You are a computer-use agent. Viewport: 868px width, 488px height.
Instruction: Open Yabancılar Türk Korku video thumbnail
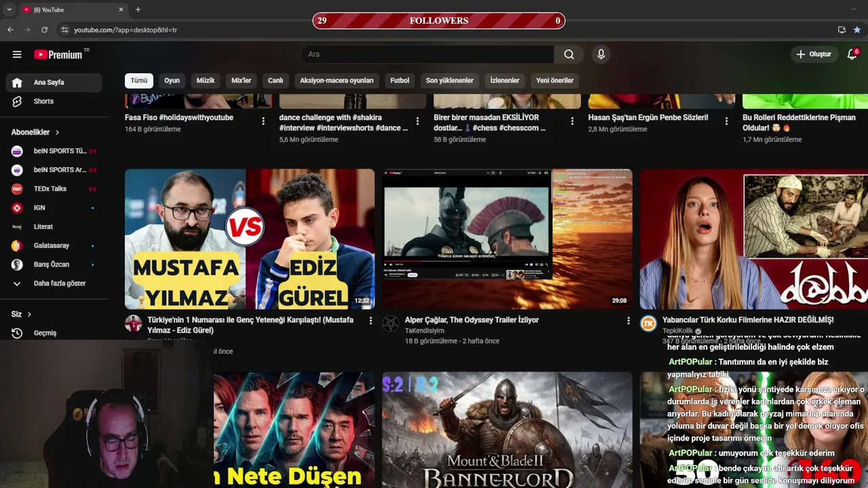[754, 239]
